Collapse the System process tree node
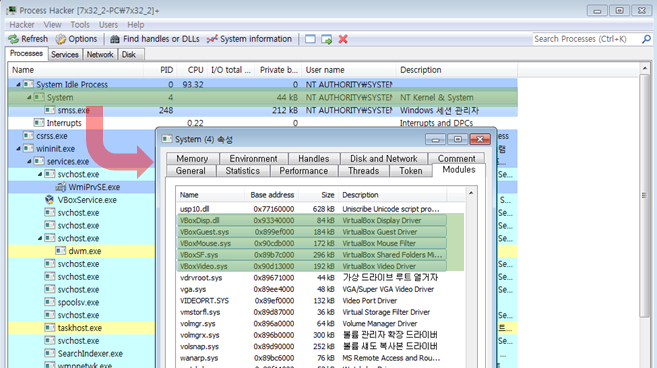The width and height of the screenshot is (657, 368). click(x=29, y=97)
